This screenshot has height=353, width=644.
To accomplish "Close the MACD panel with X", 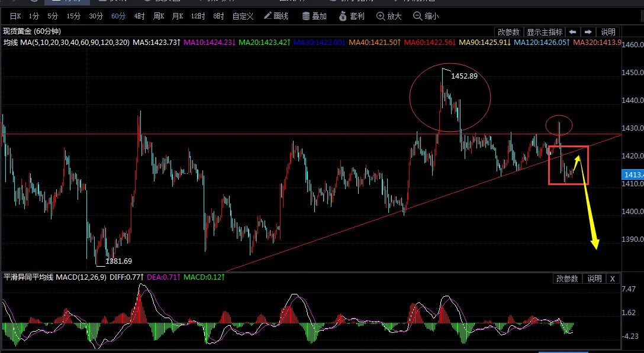I will (613, 278).
